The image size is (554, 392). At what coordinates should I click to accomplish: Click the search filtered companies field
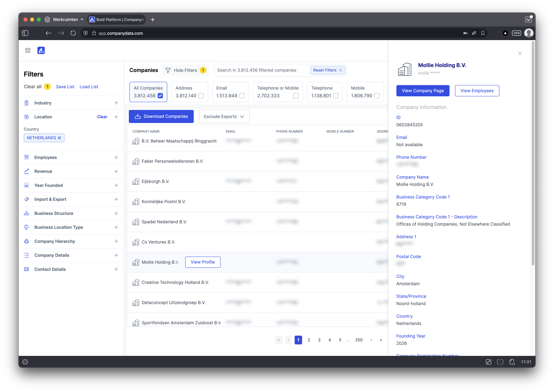pyautogui.click(x=262, y=70)
